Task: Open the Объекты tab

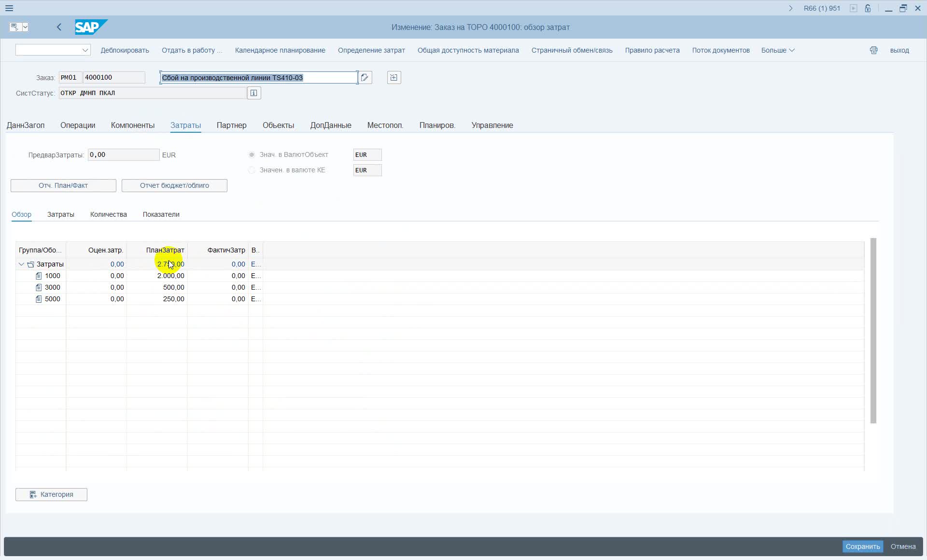Action: (x=278, y=126)
